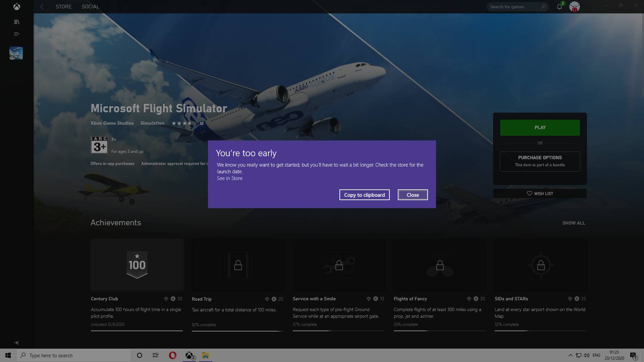Click SHOW ALL achievements expander link

pyautogui.click(x=574, y=223)
